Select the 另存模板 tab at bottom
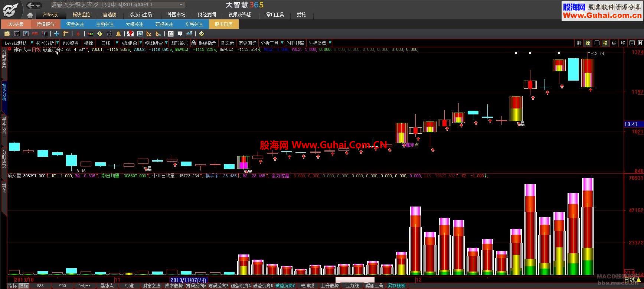Viewport: 644px width, 289px height. coord(397,286)
